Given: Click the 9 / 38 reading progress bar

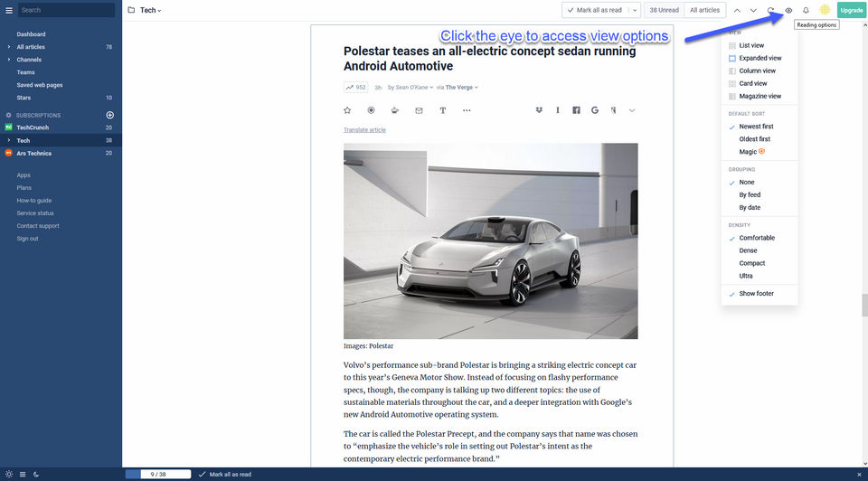Looking at the screenshot, I should (x=157, y=475).
